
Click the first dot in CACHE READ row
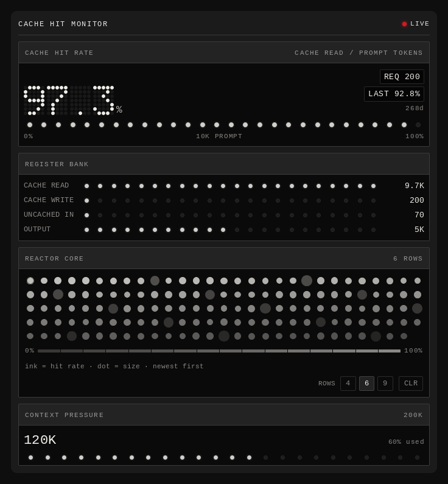point(86,186)
